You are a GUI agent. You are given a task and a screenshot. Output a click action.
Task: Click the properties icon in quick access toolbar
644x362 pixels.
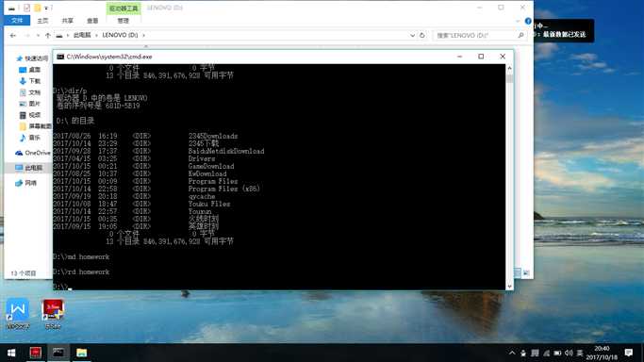[x=26, y=8]
